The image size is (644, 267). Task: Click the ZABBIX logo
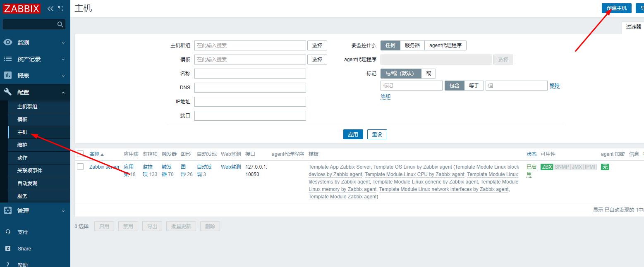tap(22, 9)
